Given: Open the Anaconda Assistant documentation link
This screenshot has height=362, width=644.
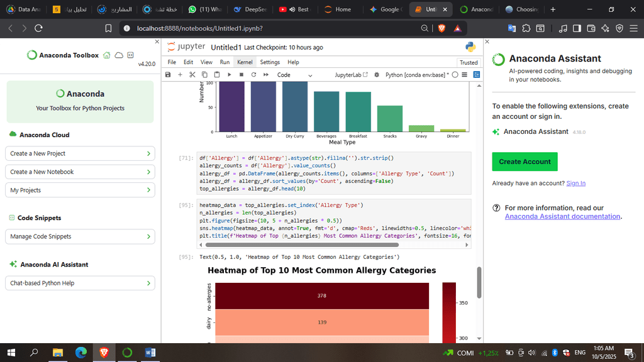Looking at the screenshot, I should [562, 216].
